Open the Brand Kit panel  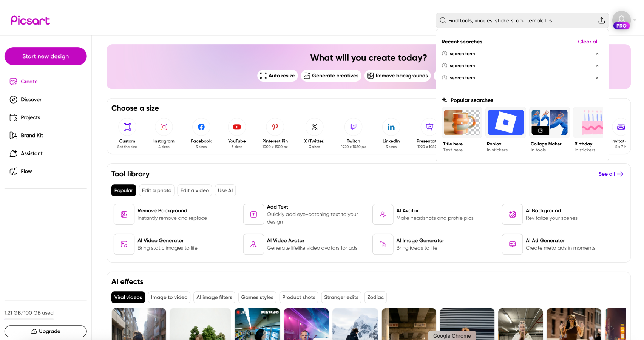coord(31,135)
